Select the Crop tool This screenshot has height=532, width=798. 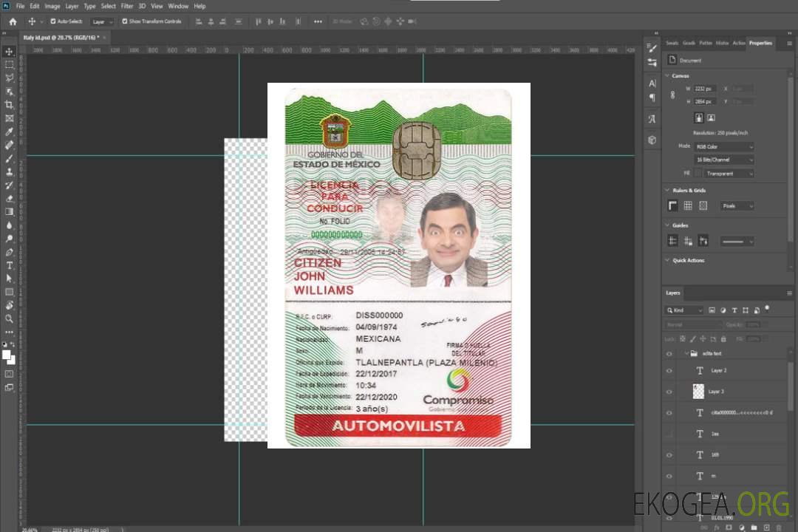pos(9,105)
